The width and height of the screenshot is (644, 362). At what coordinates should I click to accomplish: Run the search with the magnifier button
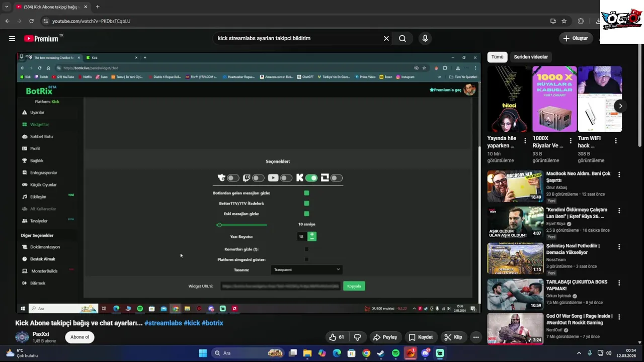point(403,38)
